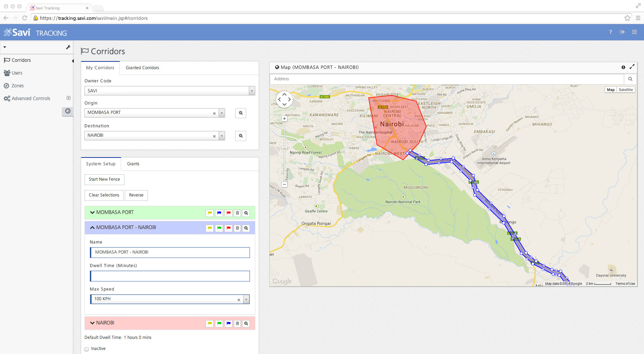This screenshot has width=644, height=354.
Task: Click the yellow flag in NAIROBI row
Action: click(x=210, y=323)
